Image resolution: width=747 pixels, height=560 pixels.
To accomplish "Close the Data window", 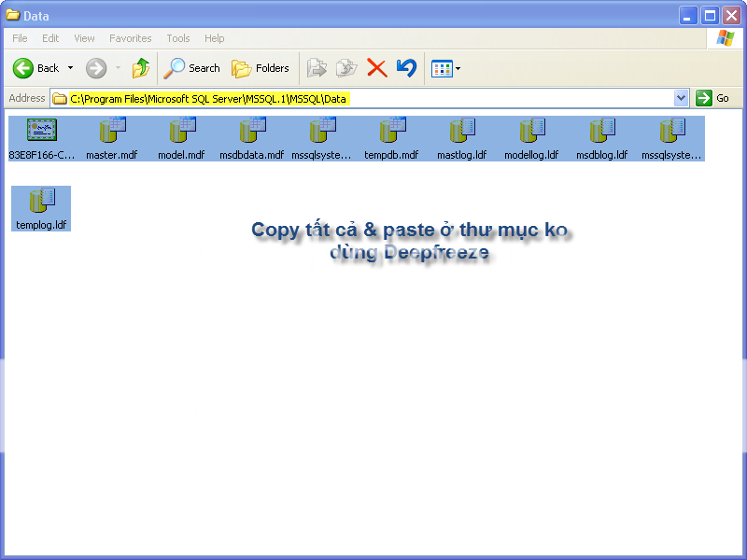I will pyautogui.click(x=731, y=16).
